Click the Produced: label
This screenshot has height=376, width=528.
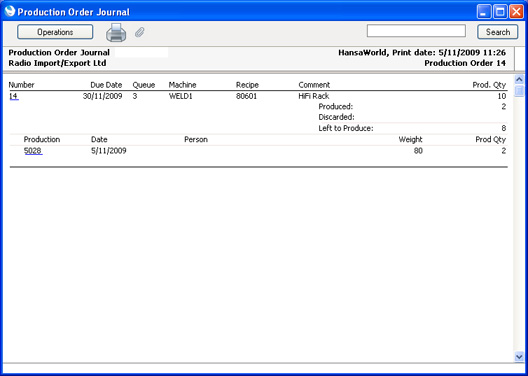336,107
